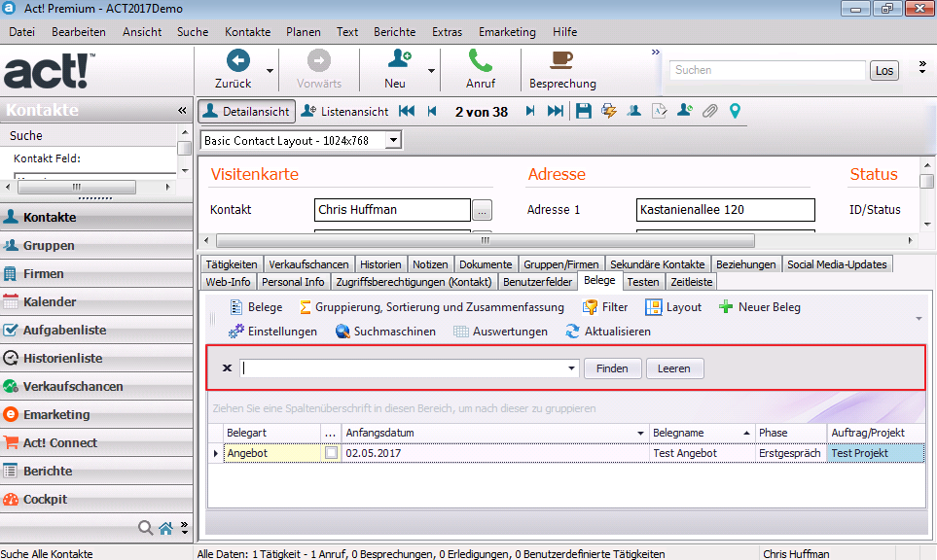Image resolution: width=937 pixels, height=560 pixels.
Task: Open Auswertungen in the Belege toolbar
Action: [x=500, y=332]
